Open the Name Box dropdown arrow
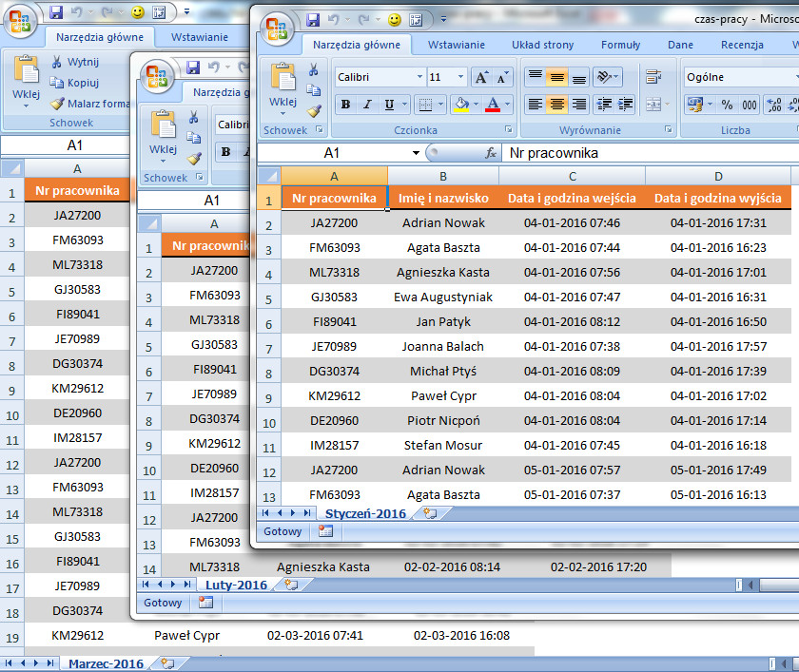 [x=416, y=152]
